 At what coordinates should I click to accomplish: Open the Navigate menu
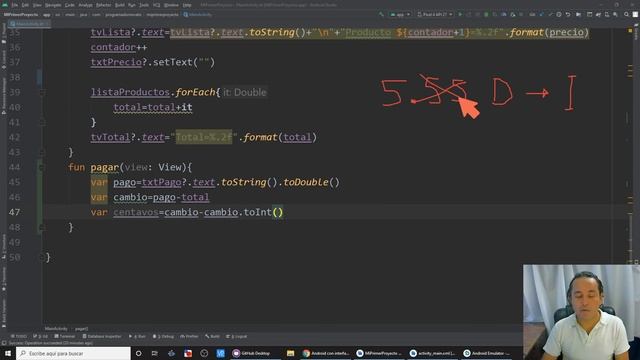[53, 5]
